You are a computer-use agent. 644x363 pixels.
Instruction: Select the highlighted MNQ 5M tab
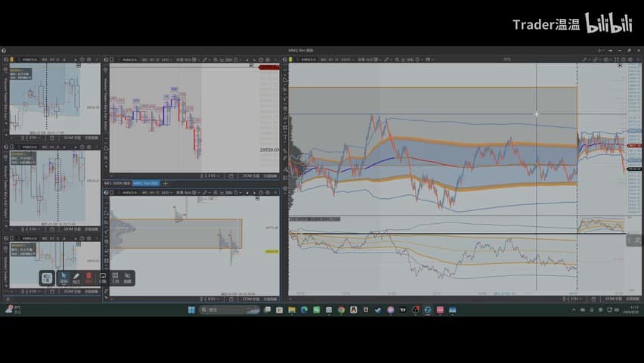pyautogui.click(x=146, y=183)
